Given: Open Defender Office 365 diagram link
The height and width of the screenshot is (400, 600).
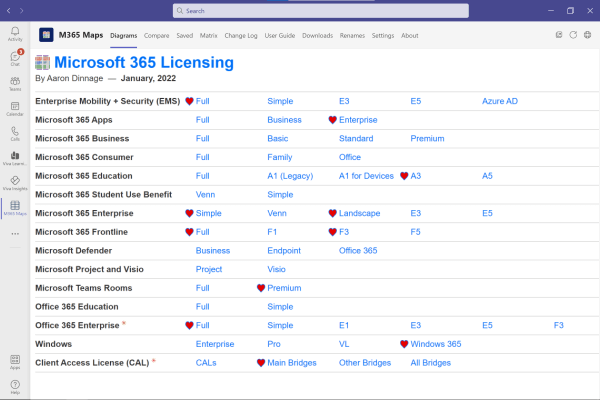Looking at the screenshot, I should (358, 251).
